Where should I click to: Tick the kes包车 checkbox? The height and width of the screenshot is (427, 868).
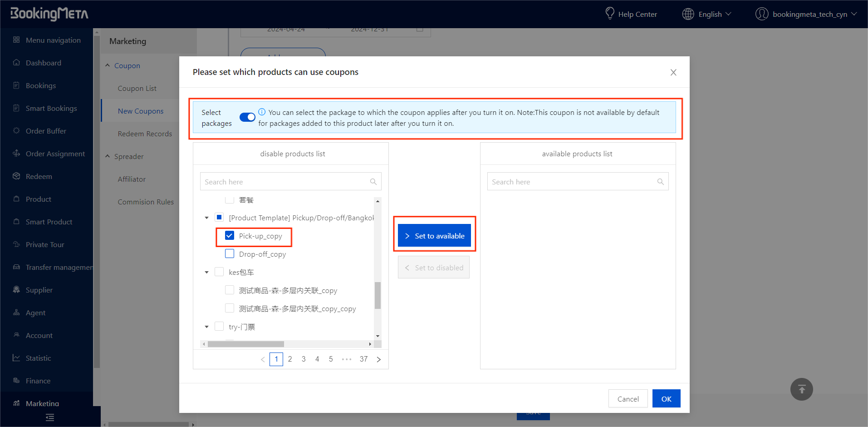(x=219, y=272)
